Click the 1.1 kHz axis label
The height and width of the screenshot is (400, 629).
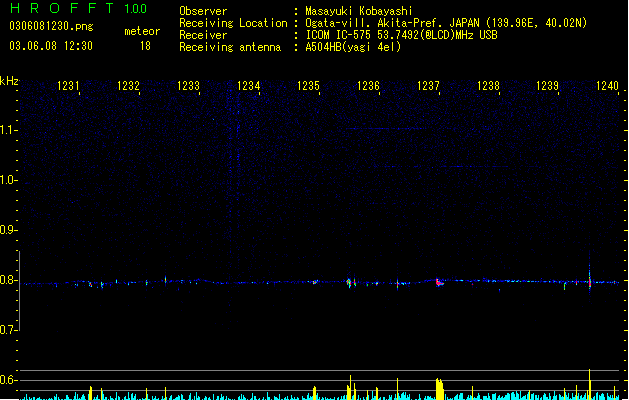(x=8, y=130)
